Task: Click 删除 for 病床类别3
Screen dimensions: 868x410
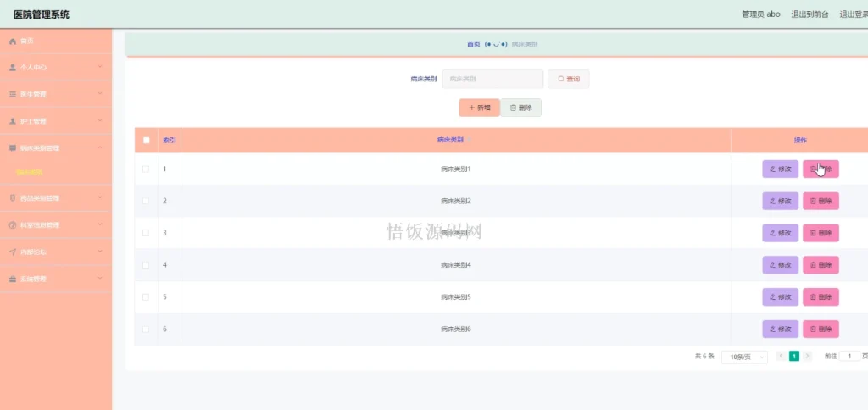Action: 821,234
